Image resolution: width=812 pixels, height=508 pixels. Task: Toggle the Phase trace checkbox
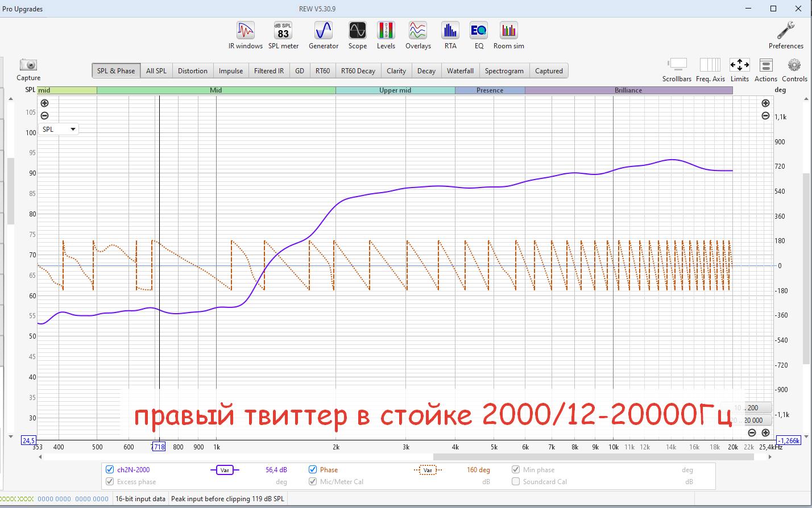313,470
